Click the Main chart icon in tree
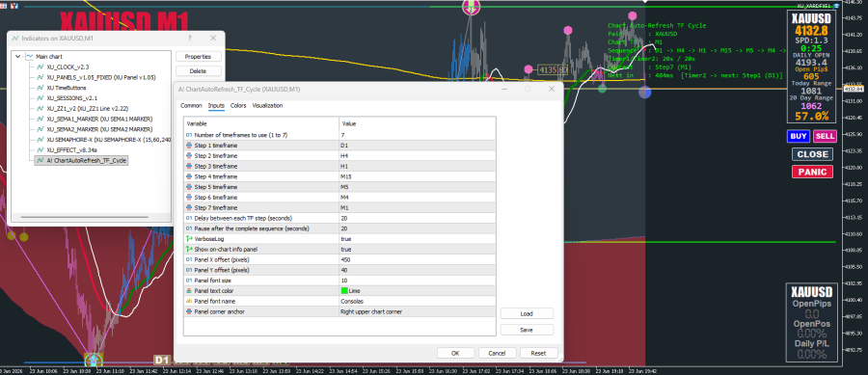The image size is (868, 375). 29,57
